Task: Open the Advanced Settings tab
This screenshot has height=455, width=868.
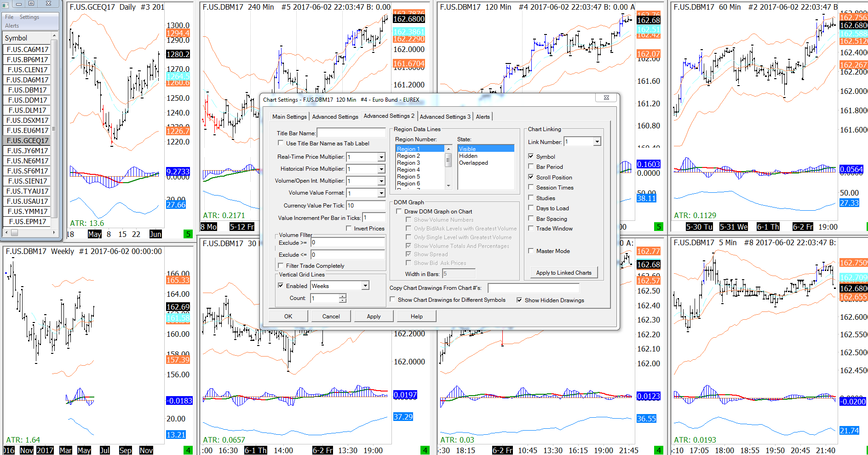Action: click(335, 117)
